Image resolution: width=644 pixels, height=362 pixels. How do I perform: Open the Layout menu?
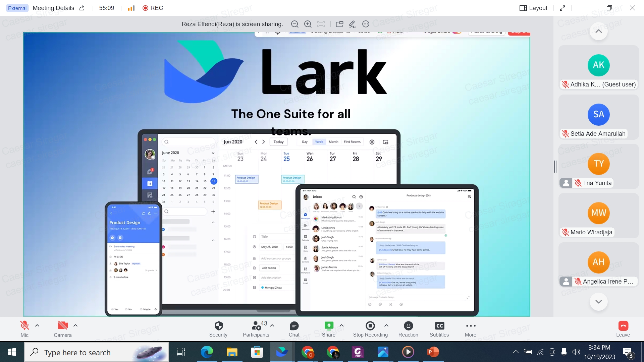533,8
